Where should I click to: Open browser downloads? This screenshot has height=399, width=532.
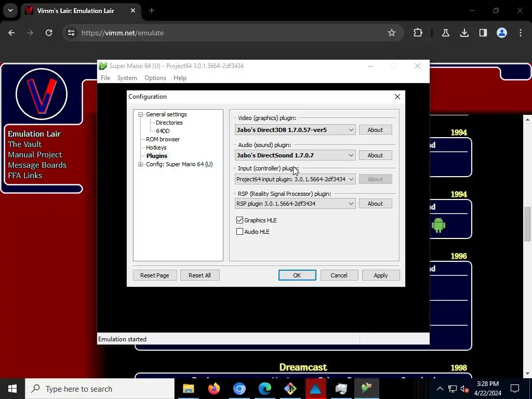[x=464, y=33]
